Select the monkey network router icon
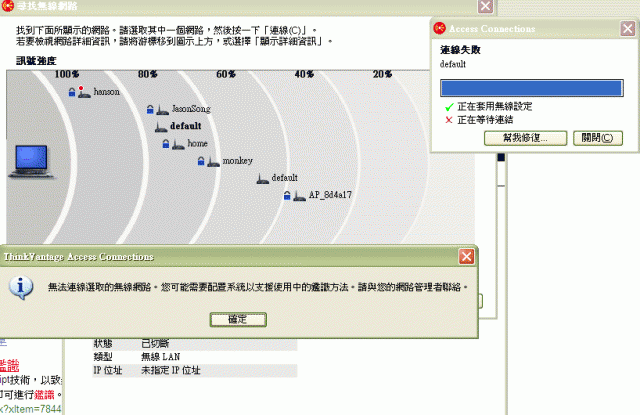 [x=213, y=162]
